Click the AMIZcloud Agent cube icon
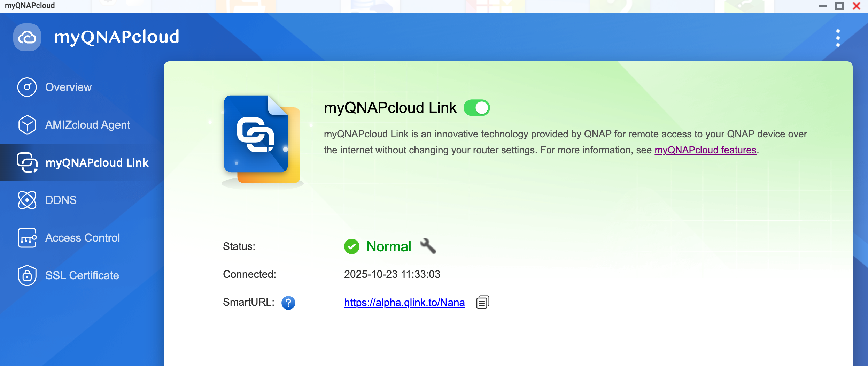The image size is (868, 366). point(27,125)
